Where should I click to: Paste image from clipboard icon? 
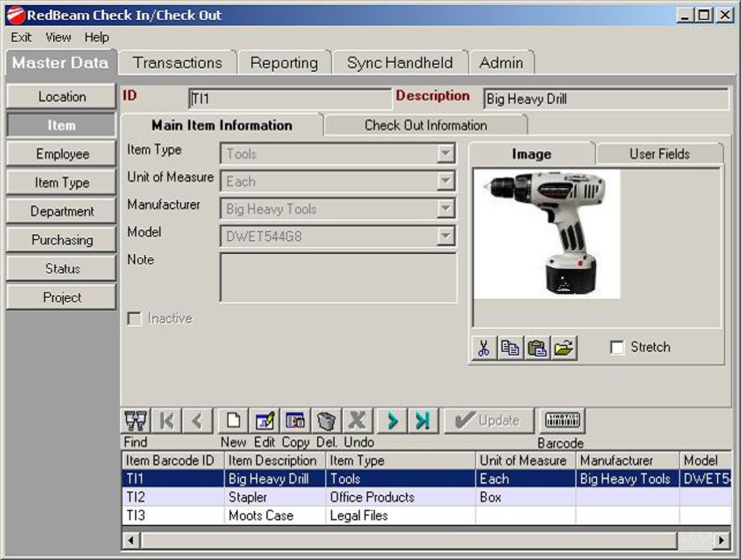coord(537,348)
